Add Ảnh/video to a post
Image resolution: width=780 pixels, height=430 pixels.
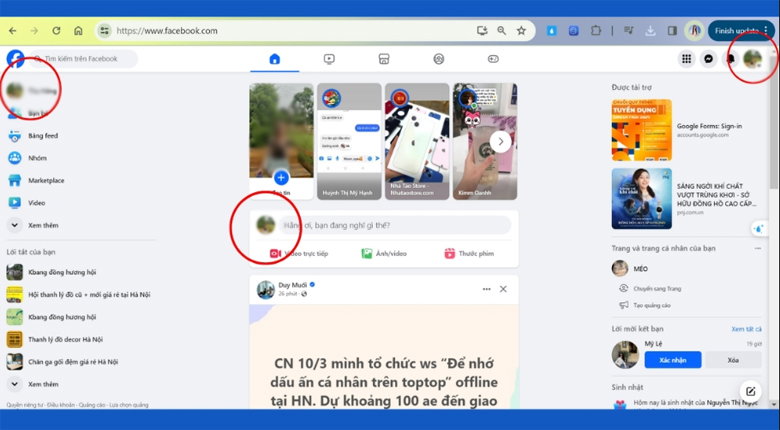coord(384,254)
